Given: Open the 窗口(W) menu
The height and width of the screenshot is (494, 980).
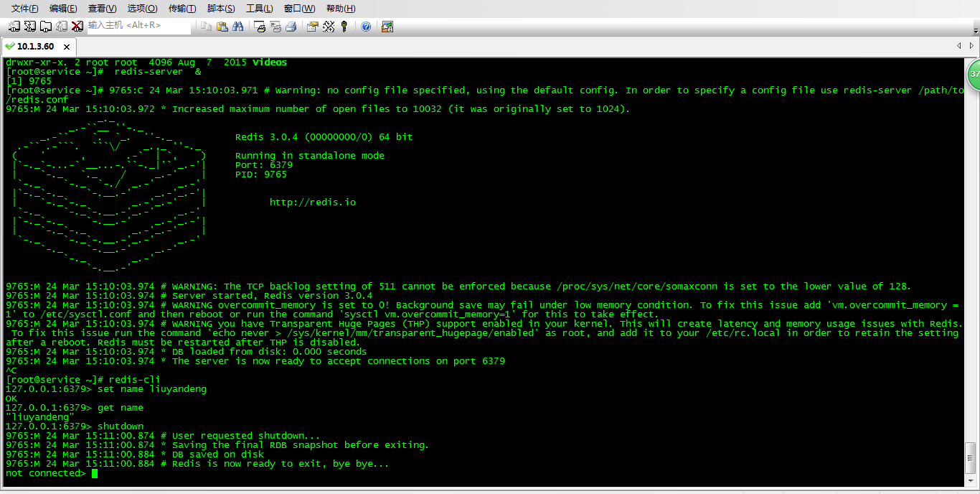Looking at the screenshot, I should click(299, 9).
